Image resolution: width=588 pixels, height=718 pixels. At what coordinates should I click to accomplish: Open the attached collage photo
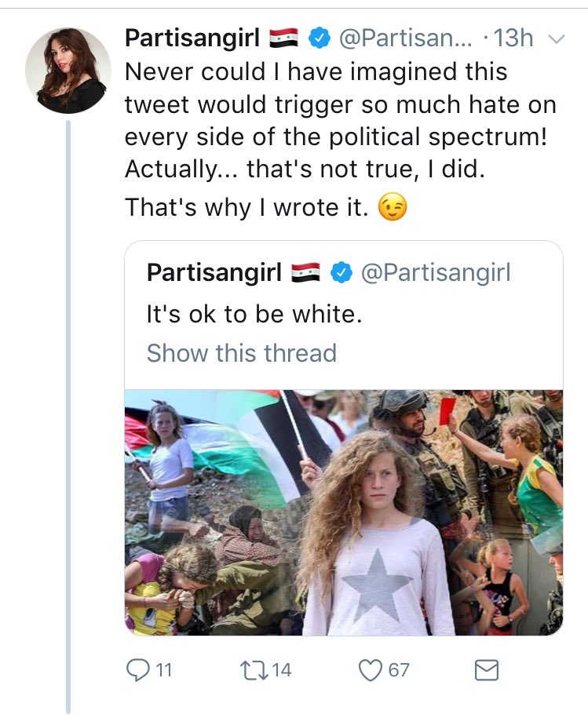[344, 512]
